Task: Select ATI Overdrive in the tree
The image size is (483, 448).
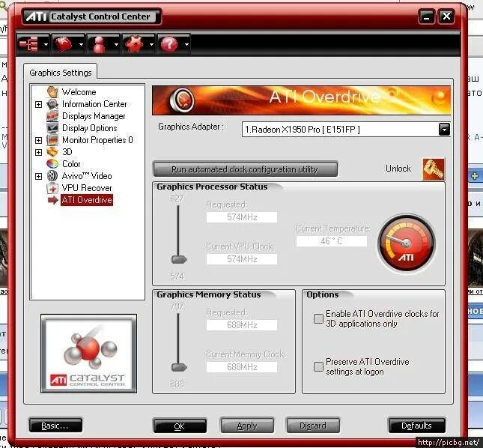Action: (x=87, y=200)
